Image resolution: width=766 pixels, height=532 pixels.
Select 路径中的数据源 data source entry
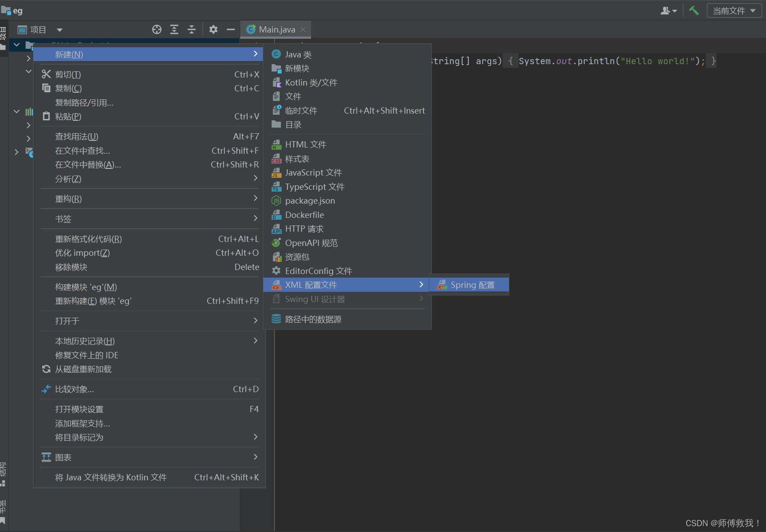point(348,319)
